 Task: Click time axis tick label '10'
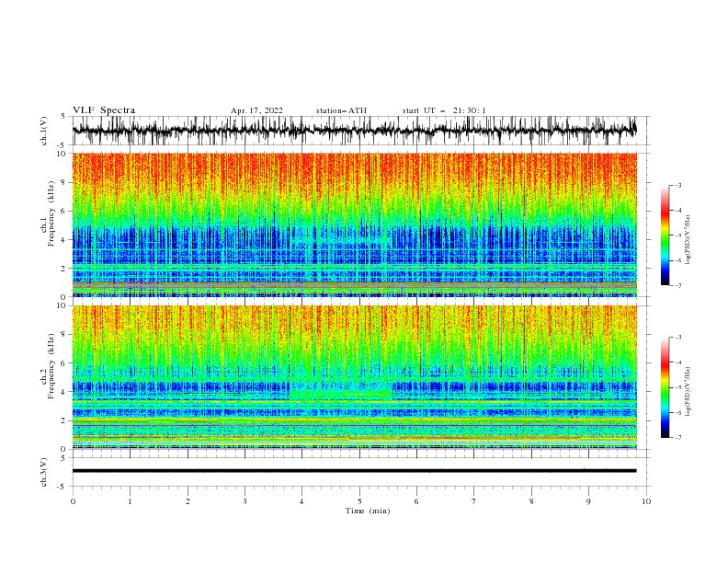646,501
